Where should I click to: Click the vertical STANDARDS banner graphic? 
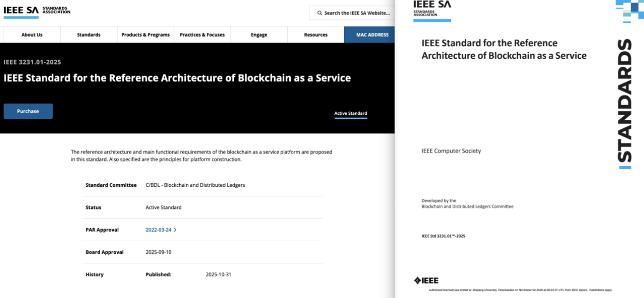[624, 103]
